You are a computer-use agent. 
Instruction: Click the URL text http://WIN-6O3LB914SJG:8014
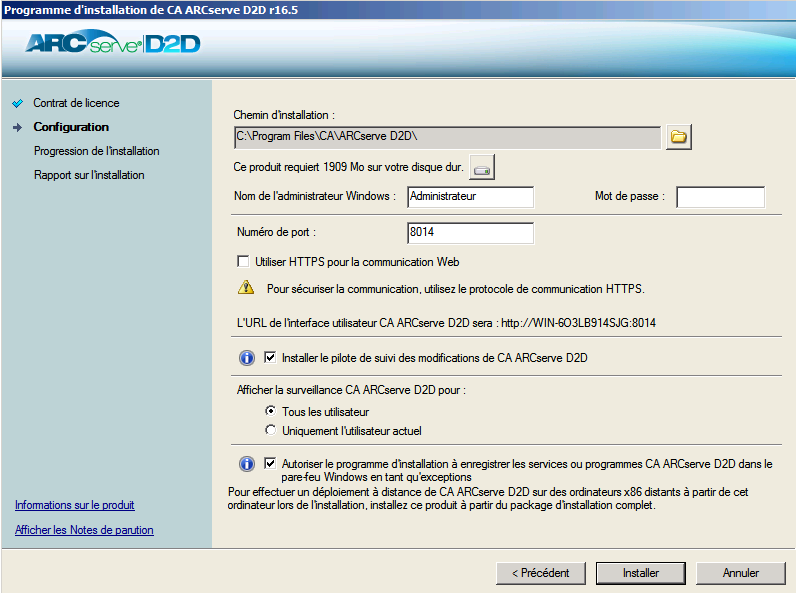pyautogui.click(x=579, y=323)
